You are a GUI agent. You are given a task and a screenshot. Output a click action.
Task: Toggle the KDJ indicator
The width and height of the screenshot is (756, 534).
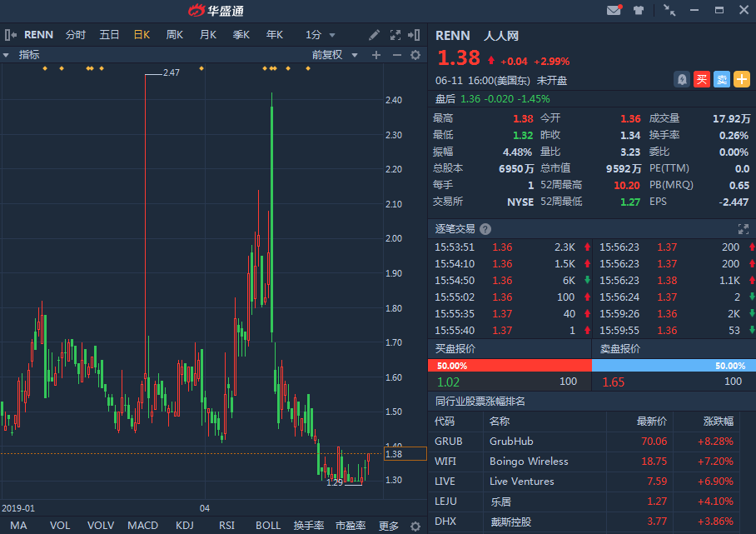tap(184, 526)
